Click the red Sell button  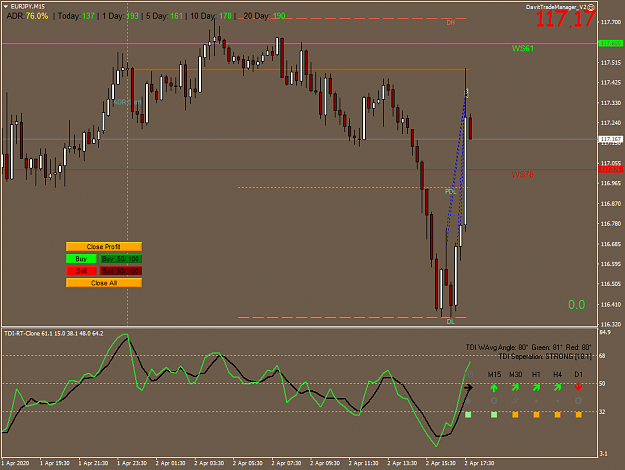[x=81, y=271]
